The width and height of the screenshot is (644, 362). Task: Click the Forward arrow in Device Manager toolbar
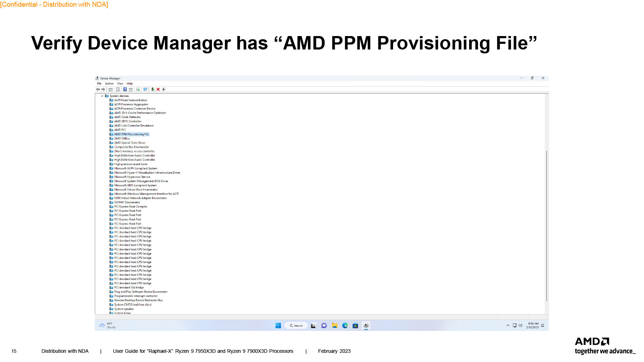(103, 89)
